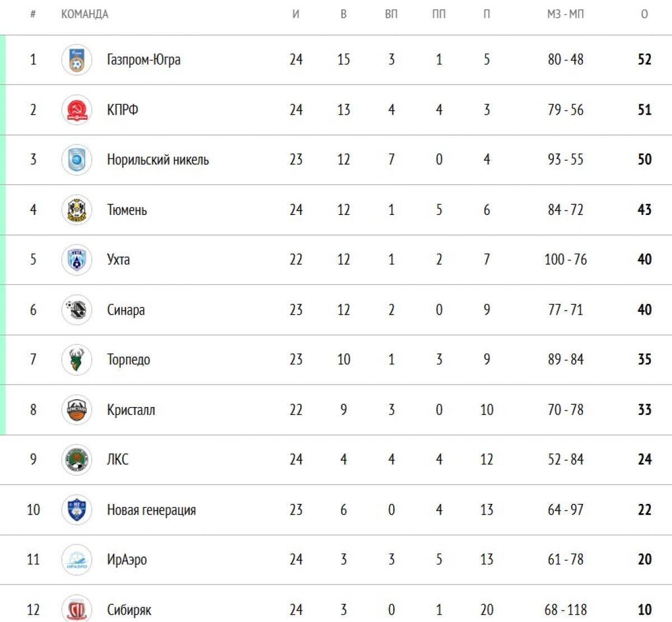The image size is (672, 622).
Task: Click the ВП column header
Action: (x=391, y=14)
